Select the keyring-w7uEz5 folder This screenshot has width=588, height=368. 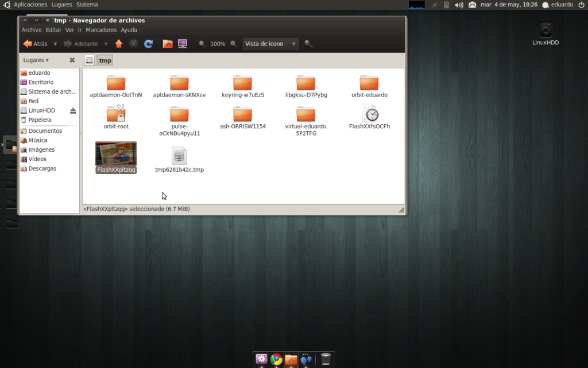pyautogui.click(x=243, y=86)
